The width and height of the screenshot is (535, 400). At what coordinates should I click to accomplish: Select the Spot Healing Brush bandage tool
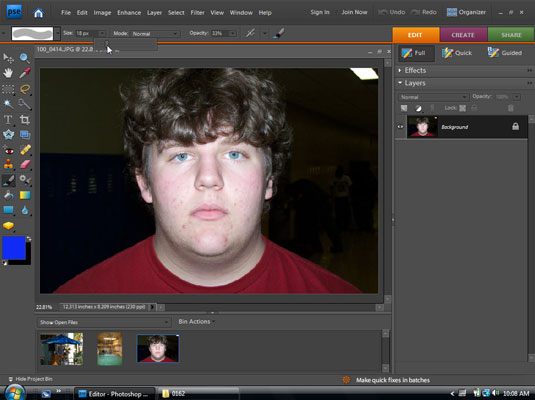tap(25, 150)
